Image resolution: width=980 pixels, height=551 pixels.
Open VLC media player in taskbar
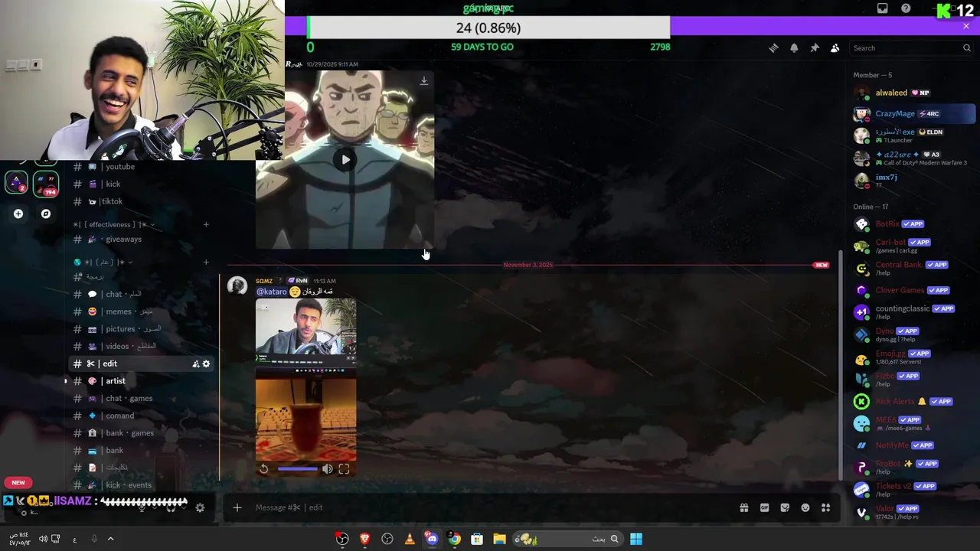click(x=410, y=539)
